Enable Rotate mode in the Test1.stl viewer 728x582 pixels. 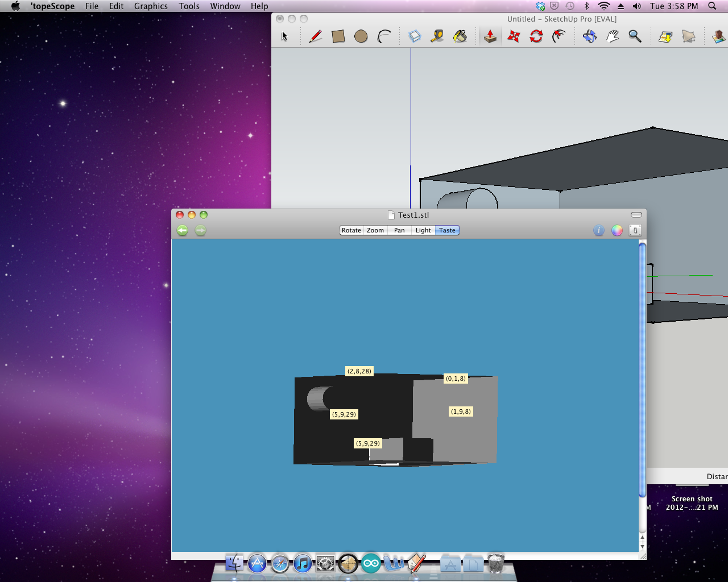point(351,230)
